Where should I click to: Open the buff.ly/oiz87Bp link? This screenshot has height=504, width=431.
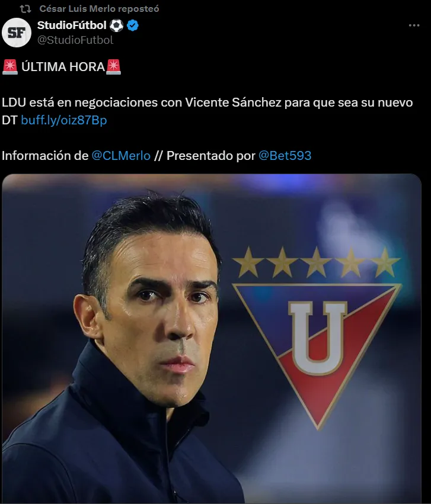click(63, 120)
